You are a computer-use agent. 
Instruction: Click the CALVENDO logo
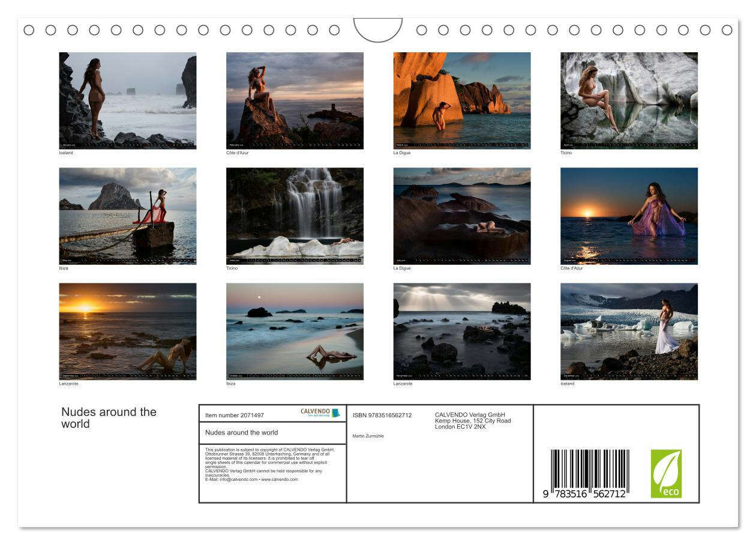tap(320, 413)
